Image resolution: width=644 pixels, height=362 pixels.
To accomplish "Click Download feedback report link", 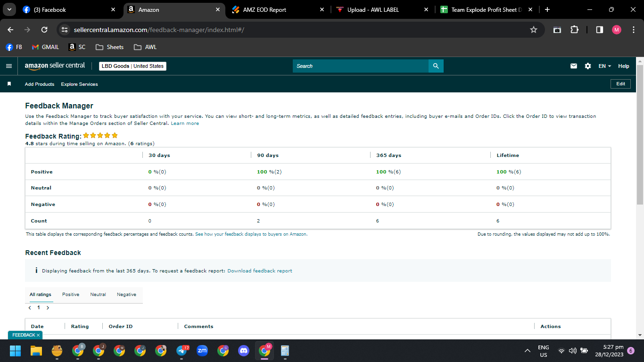I will 260,271.
